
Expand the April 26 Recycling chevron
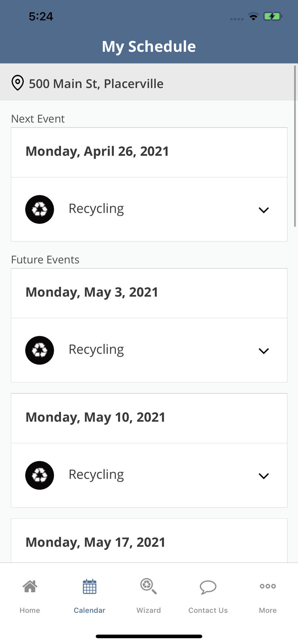pyautogui.click(x=264, y=210)
